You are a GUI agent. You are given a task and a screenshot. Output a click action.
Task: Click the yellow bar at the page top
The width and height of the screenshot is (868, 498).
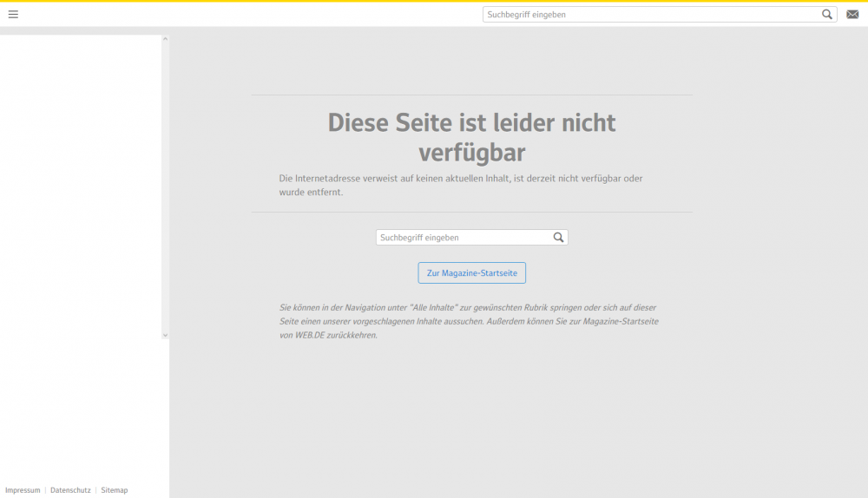point(434,1)
